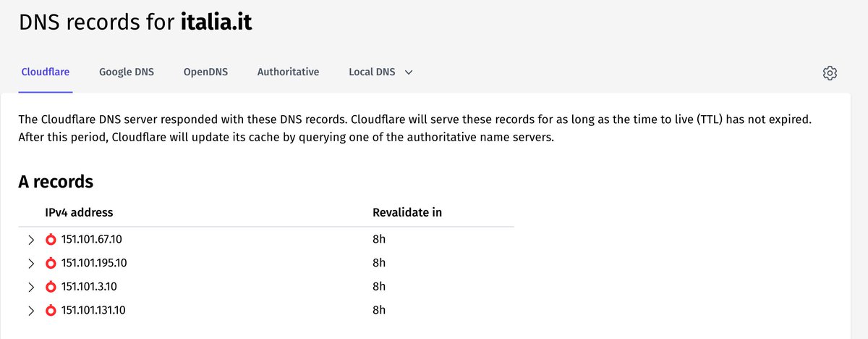Switch to the Google DNS tab

[x=127, y=72]
